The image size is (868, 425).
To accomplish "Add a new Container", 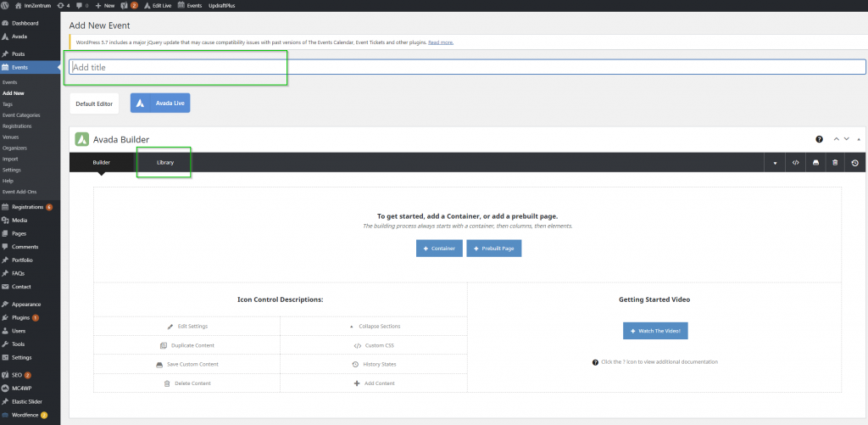I will click(x=439, y=249).
